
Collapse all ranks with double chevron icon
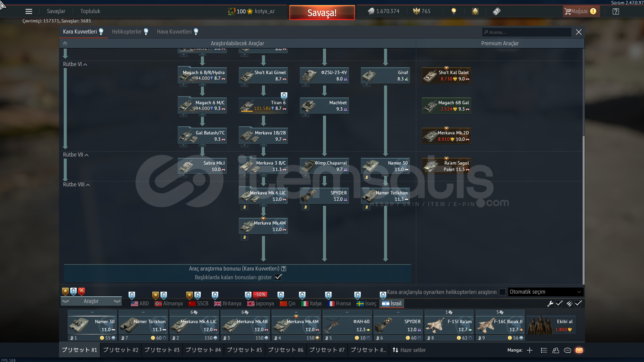[x=65, y=44]
